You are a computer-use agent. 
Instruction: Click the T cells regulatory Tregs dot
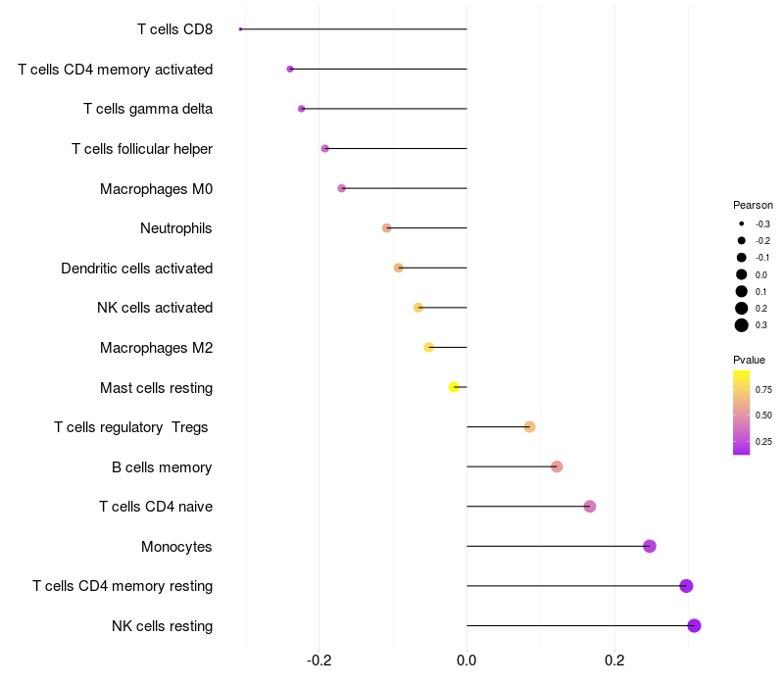coord(530,427)
